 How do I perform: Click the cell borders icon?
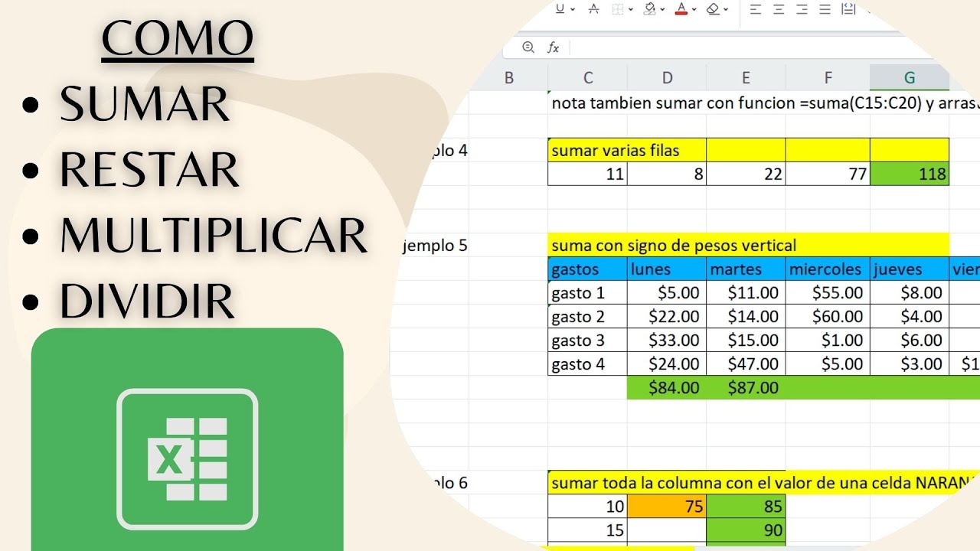click(x=619, y=9)
